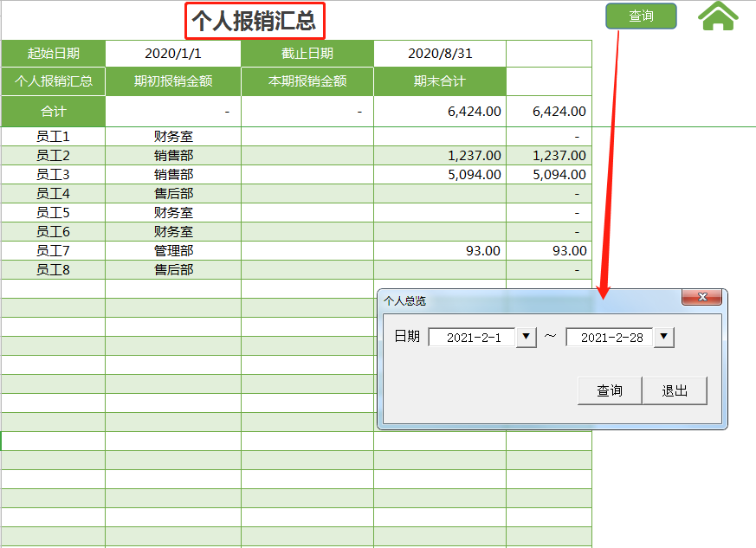Image resolution: width=756 pixels, height=548 pixels.
Task: Click the 个人报销汇总 title cell
Action: pyautogui.click(x=254, y=19)
